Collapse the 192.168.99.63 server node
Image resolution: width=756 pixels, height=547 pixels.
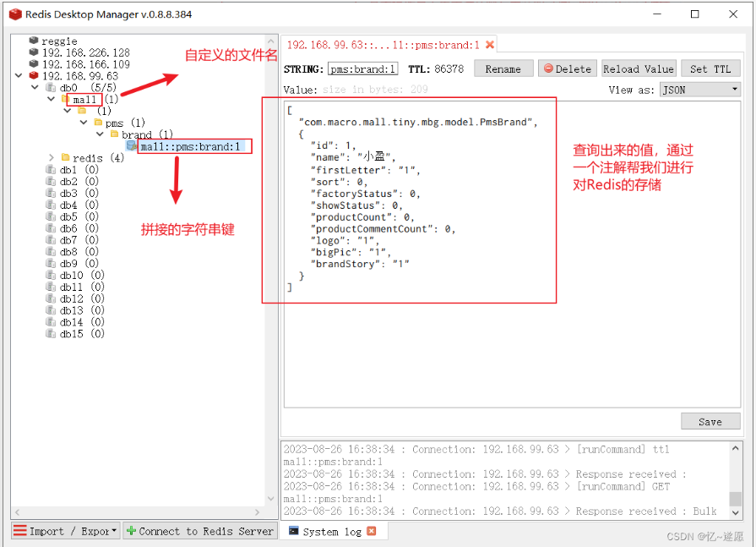(x=19, y=75)
